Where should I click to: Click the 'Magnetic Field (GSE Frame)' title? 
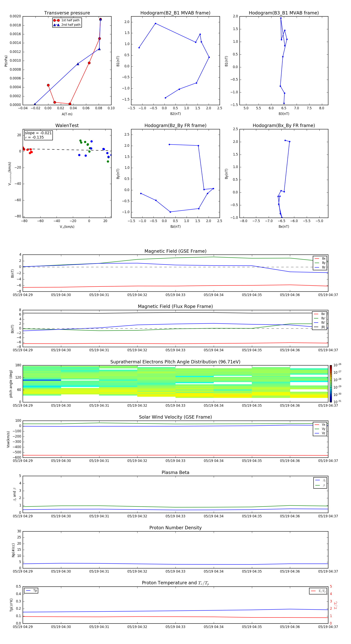pyautogui.click(x=175, y=251)
